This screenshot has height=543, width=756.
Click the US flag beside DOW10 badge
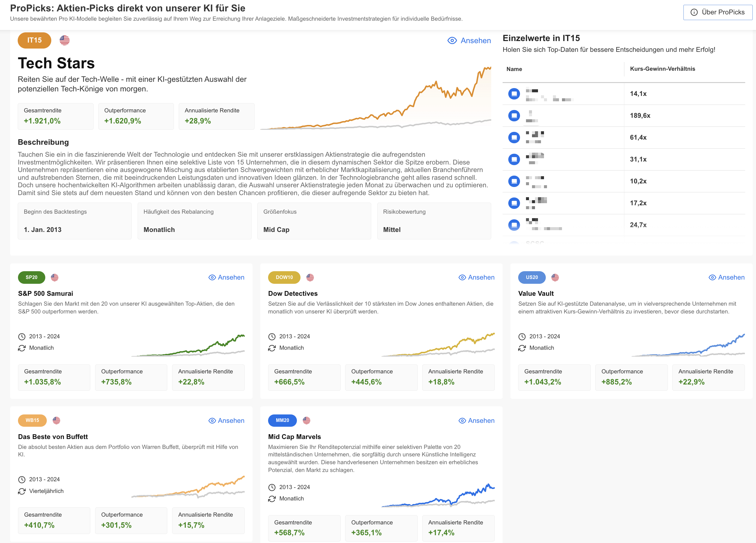[x=310, y=277]
